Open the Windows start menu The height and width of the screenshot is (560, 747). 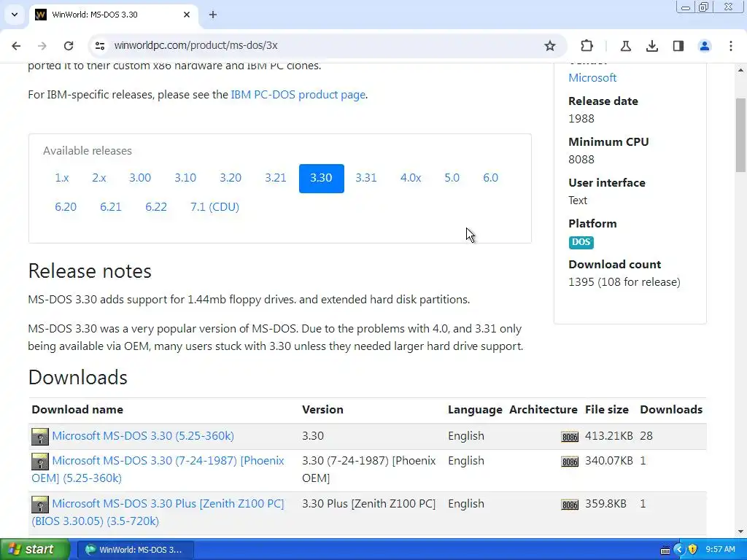pos(35,550)
